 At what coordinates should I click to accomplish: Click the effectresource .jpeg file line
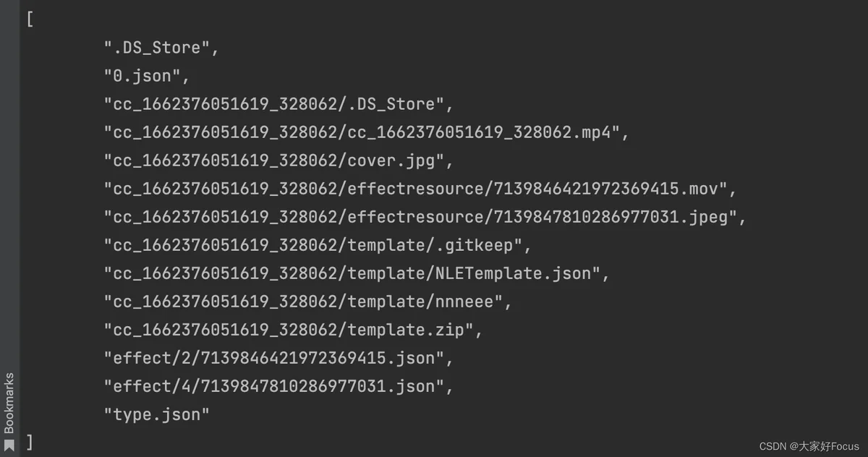[425, 217]
